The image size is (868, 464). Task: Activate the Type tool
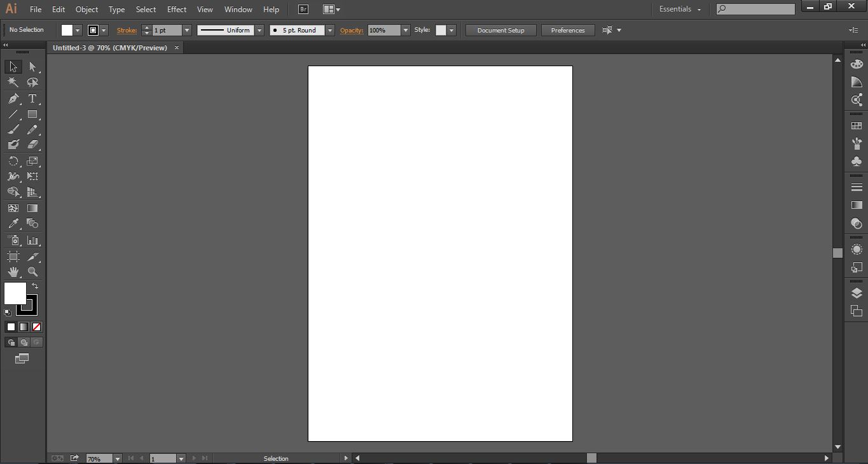click(32, 99)
